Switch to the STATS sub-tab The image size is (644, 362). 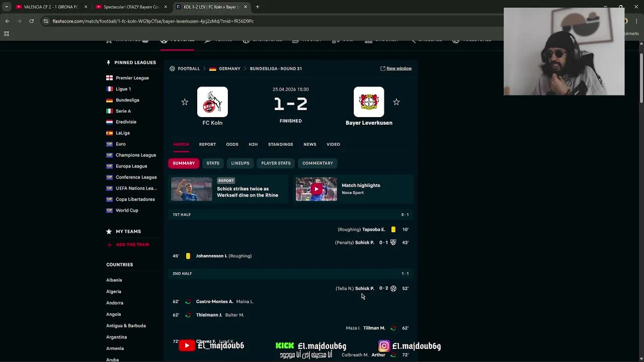pyautogui.click(x=213, y=163)
